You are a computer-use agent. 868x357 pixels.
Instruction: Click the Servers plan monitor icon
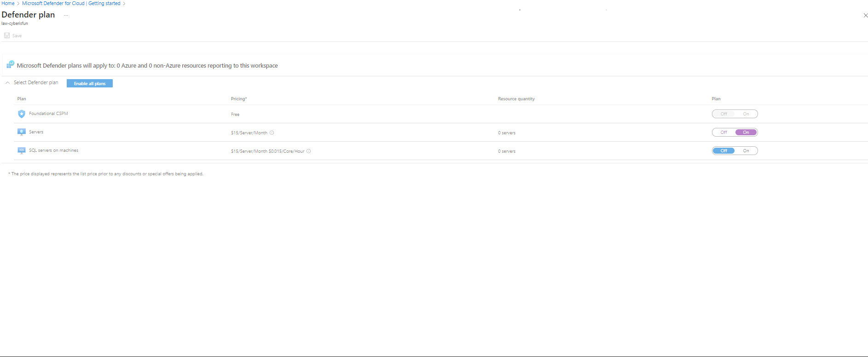pos(21,132)
